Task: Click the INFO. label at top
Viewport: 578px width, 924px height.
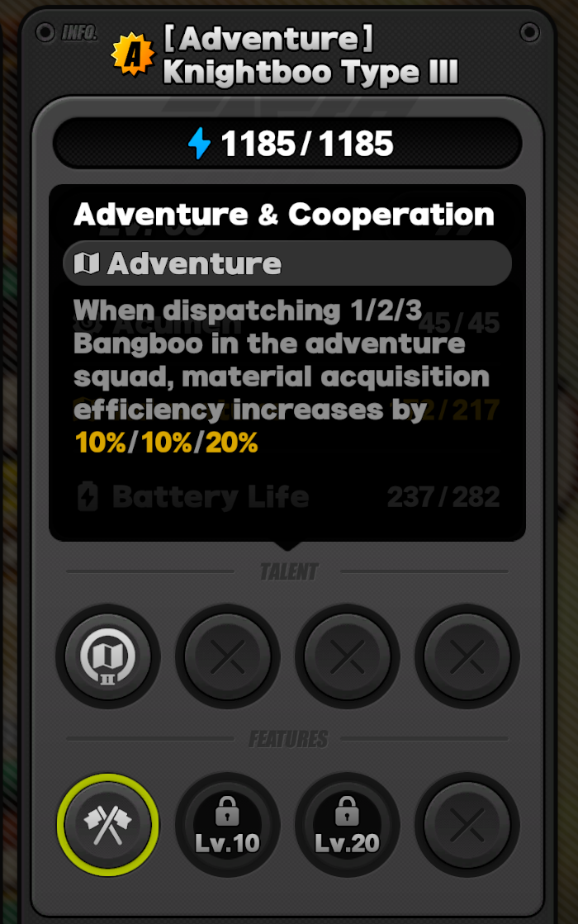Action: tap(79, 32)
